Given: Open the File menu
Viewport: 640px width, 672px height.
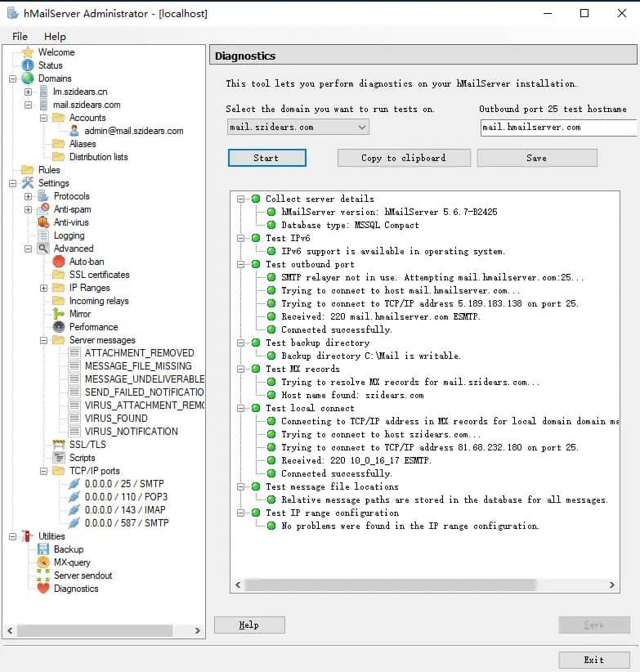Looking at the screenshot, I should tap(20, 37).
